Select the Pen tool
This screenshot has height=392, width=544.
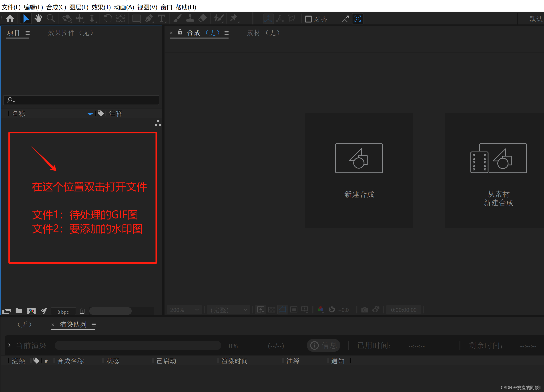coord(149,18)
